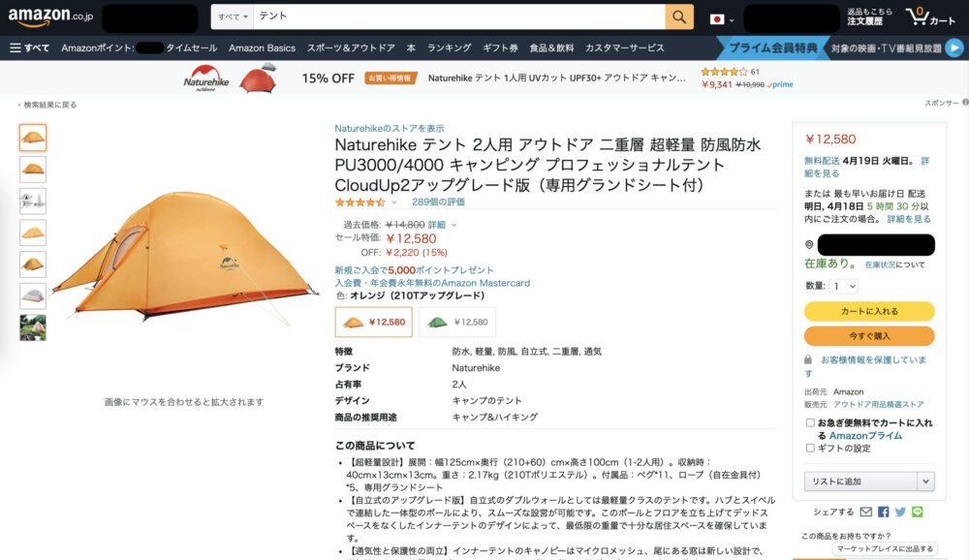Share via the green LINE icon

[917, 512]
